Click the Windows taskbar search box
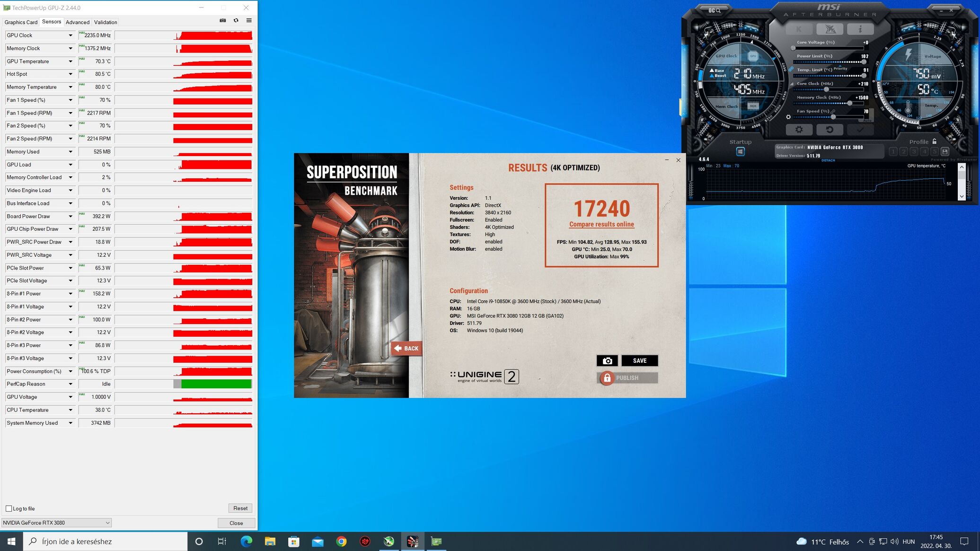This screenshot has width=980, height=551. (105, 542)
